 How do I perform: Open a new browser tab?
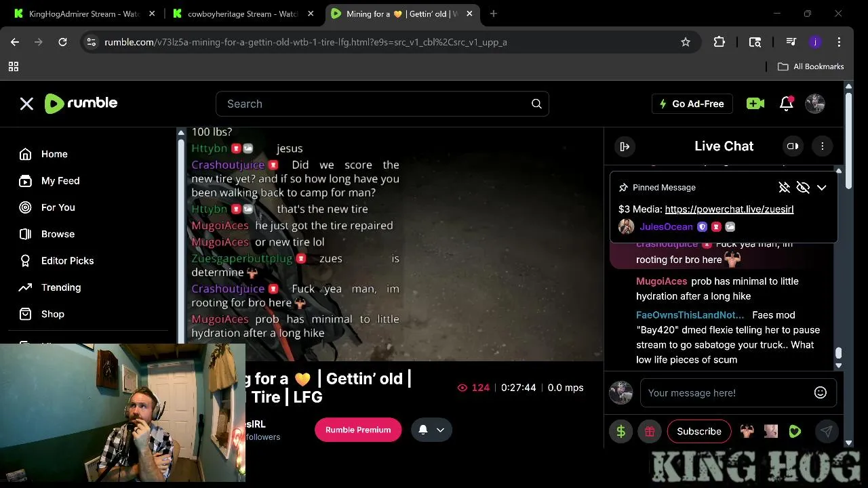tap(493, 14)
